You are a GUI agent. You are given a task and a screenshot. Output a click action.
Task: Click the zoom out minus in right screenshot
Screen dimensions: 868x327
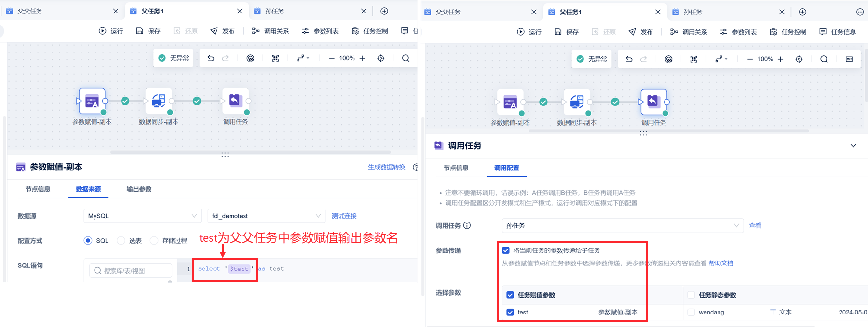(x=750, y=59)
